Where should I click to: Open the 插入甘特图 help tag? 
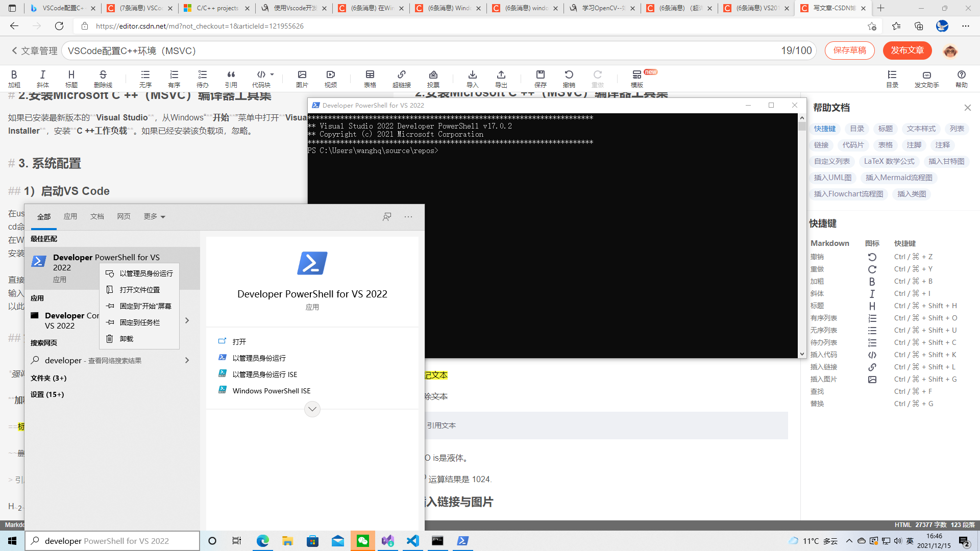946,161
